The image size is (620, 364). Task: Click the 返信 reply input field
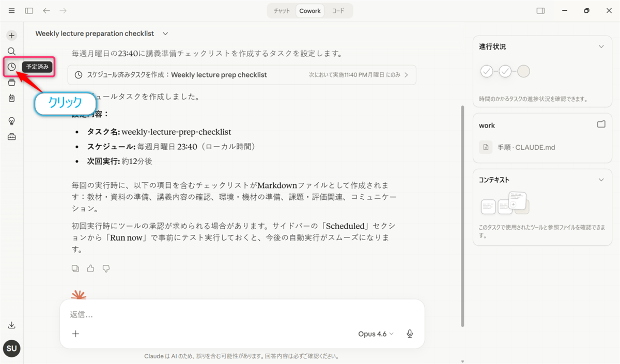tap(242, 314)
